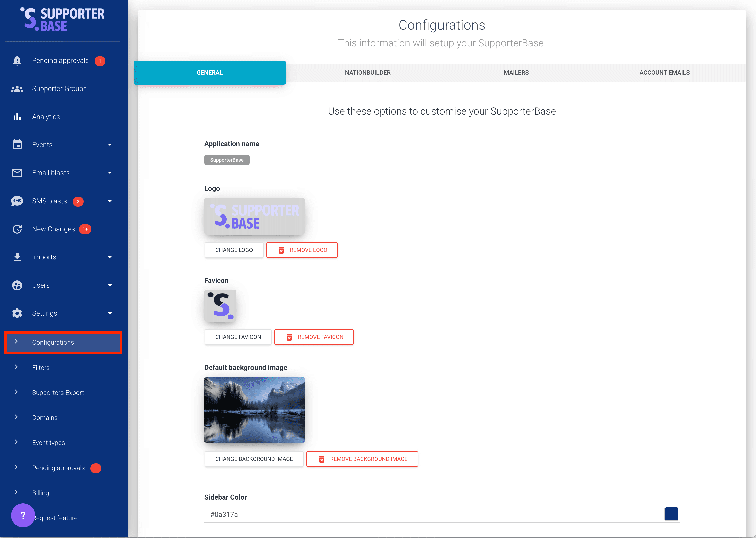The width and height of the screenshot is (756, 538).
Task: Click the default background image thumbnail
Action: [254, 410]
